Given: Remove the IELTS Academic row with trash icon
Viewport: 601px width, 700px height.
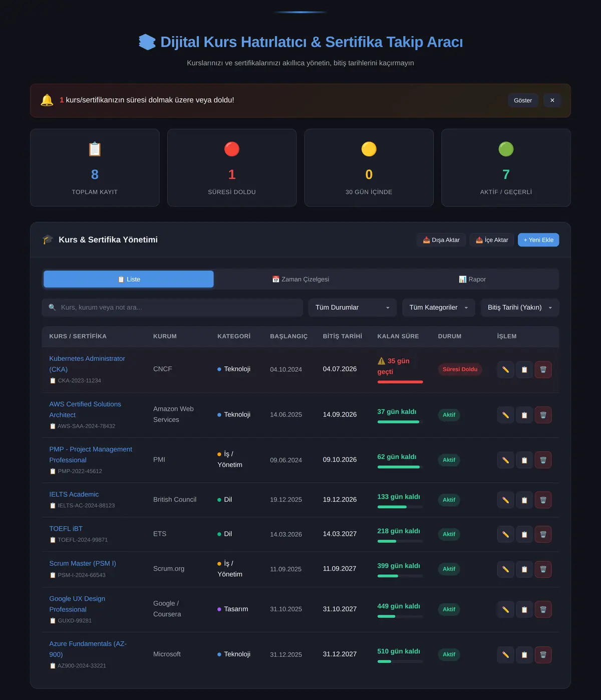Looking at the screenshot, I should tap(543, 500).
